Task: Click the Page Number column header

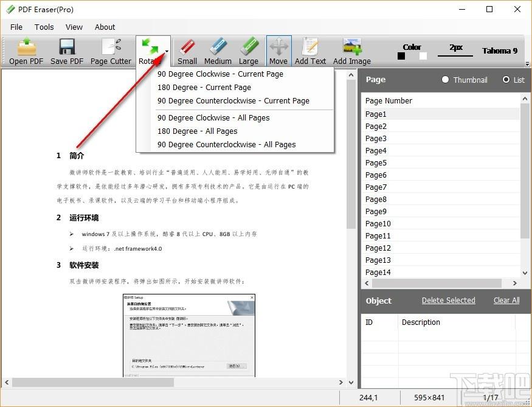Action: click(x=389, y=101)
